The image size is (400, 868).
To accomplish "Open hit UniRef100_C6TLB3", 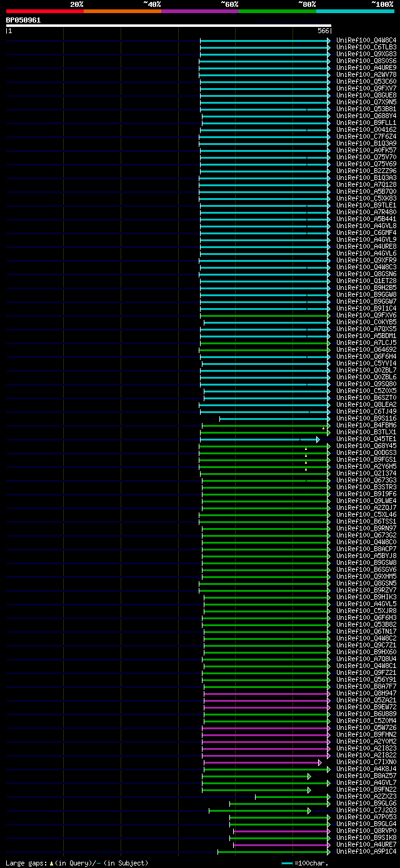I will coord(366,47).
